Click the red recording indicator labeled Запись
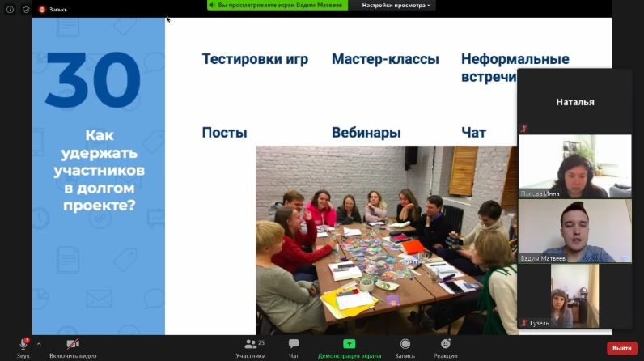Viewport: 644px width, 361px height. click(x=52, y=9)
